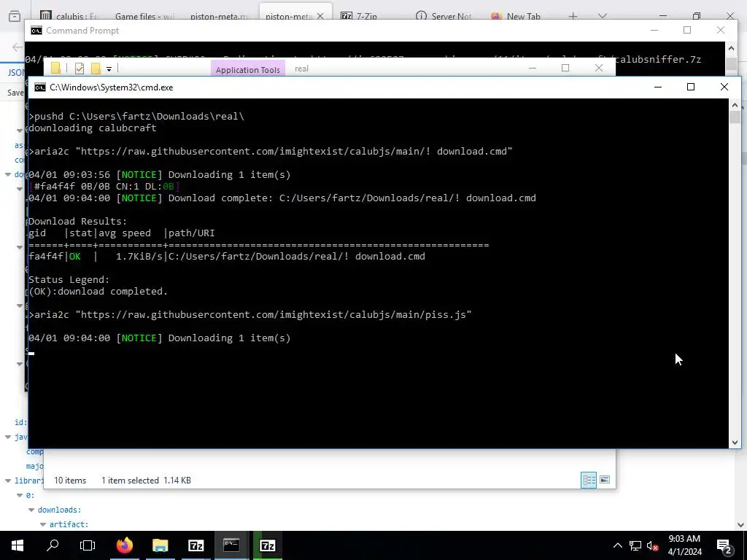Screen dimensions: 747x560
Task: Click cmd.exe window system menu icon
Action: pos(40,87)
